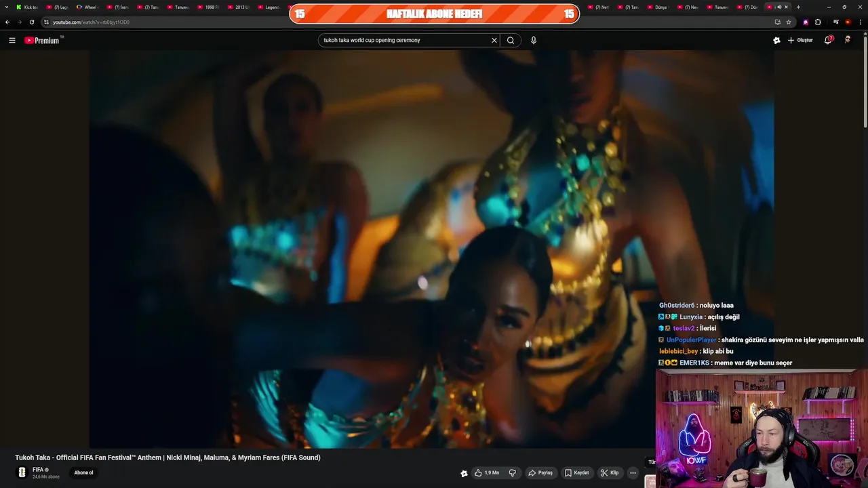Click the install/cast icon in address bar
Image resolution: width=868 pixels, height=488 pixels.
(777, 22)
